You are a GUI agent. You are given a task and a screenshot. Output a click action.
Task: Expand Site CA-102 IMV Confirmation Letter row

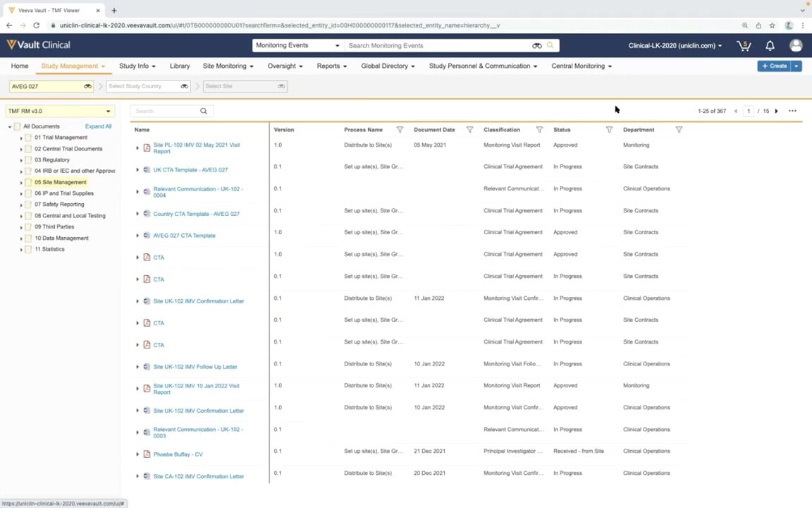(137, 476)
